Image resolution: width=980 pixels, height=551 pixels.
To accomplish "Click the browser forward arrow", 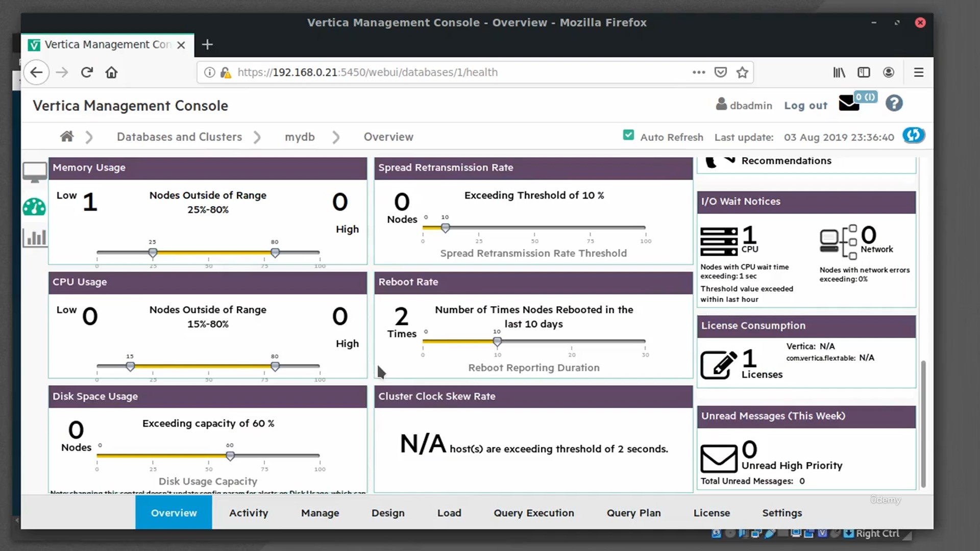I will [x=62, y=72].
